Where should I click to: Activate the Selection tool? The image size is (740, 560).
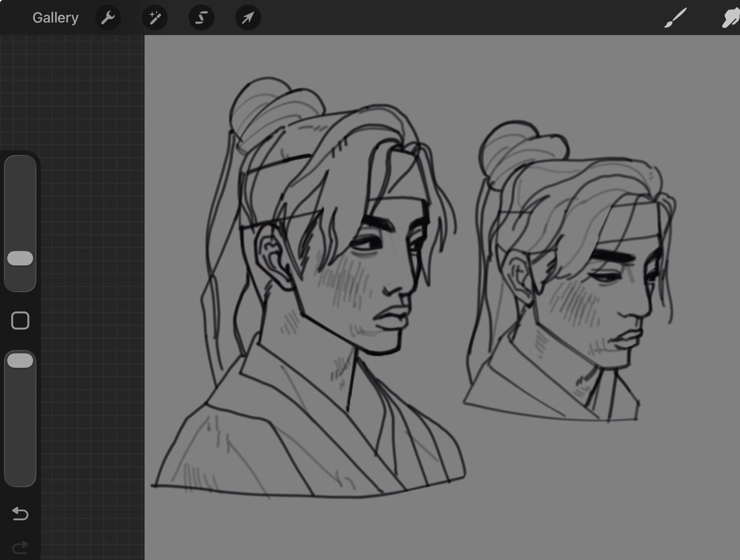click(202, 18)
